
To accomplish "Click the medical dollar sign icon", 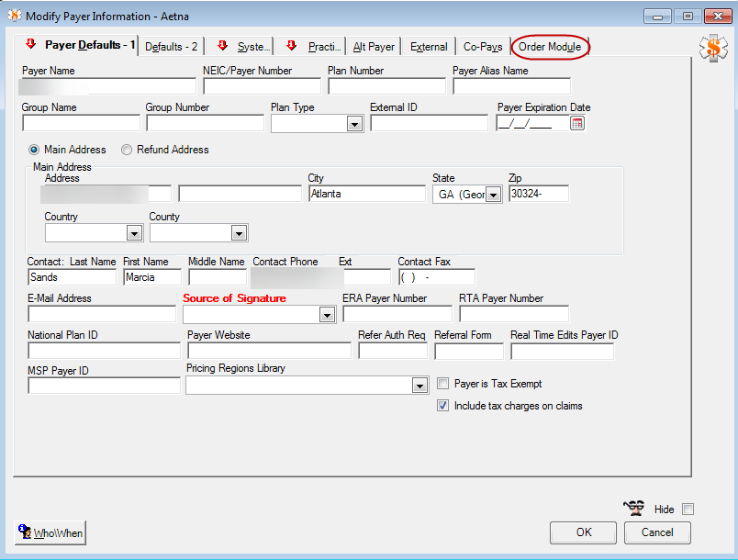I will [x=712, y=48].
